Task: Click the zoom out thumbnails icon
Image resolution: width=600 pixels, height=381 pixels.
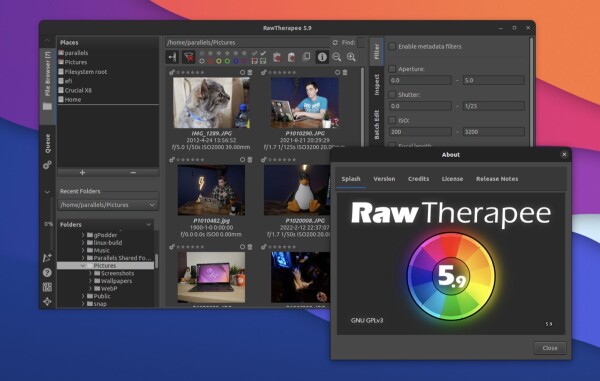Action: coord(336,57)
